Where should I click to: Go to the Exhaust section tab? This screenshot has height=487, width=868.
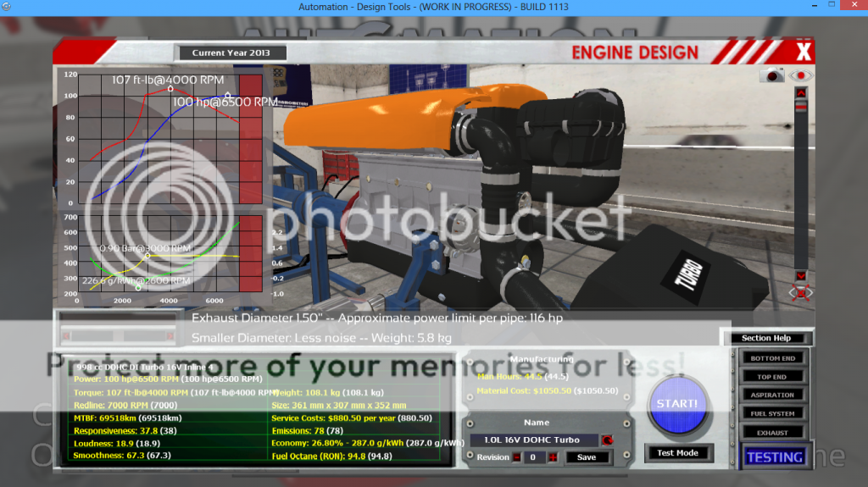pos(773,432)
